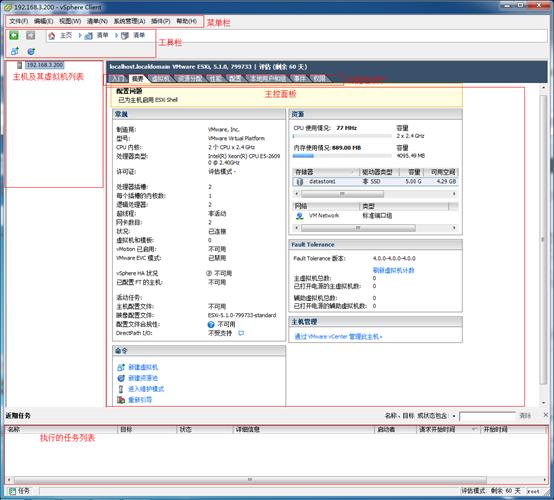Click 通过 VMware vCenter 管理此主机 link
The width and height of the screenshot is (554, 500).
[x=338, y=337]
